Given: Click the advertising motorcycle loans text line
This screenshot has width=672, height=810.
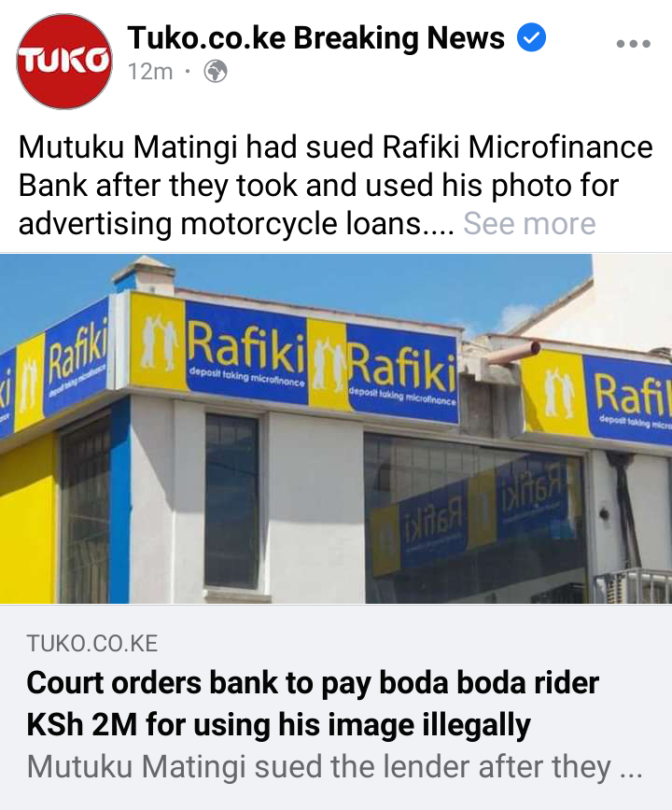Looking at the screenshot, I should pyautogui.click(x=236, y=224).
